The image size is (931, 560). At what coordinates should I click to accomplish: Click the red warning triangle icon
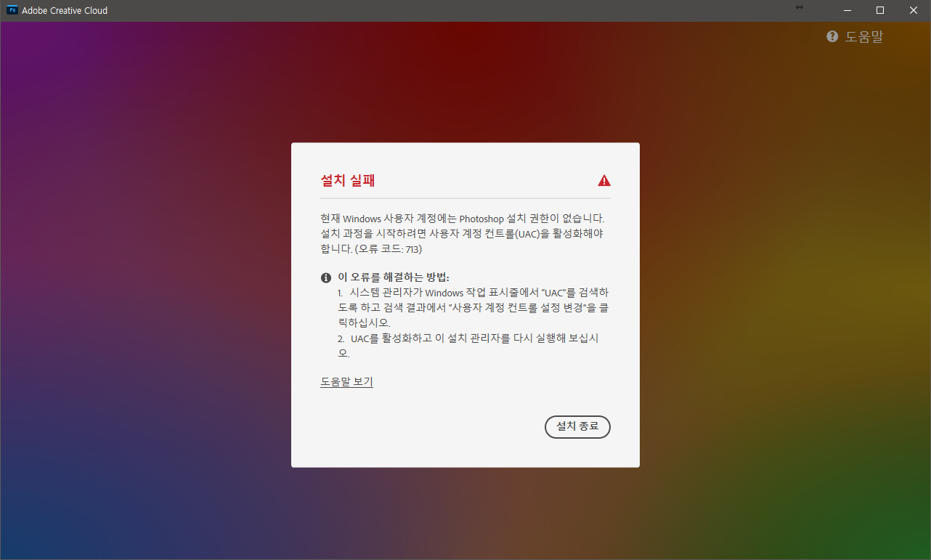604,181
